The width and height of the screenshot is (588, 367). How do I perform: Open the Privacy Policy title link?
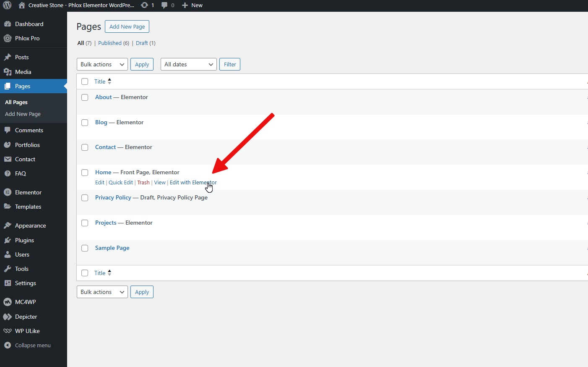pos(113,197)
